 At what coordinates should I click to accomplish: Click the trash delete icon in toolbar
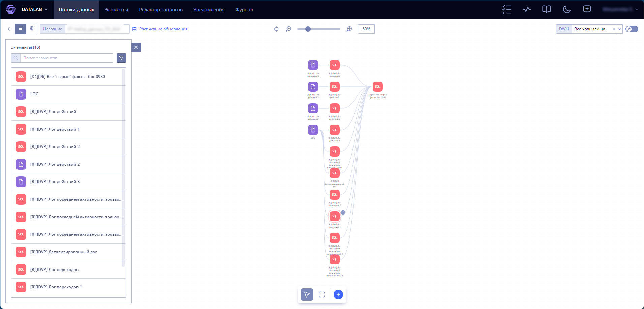tap(32, 29)
